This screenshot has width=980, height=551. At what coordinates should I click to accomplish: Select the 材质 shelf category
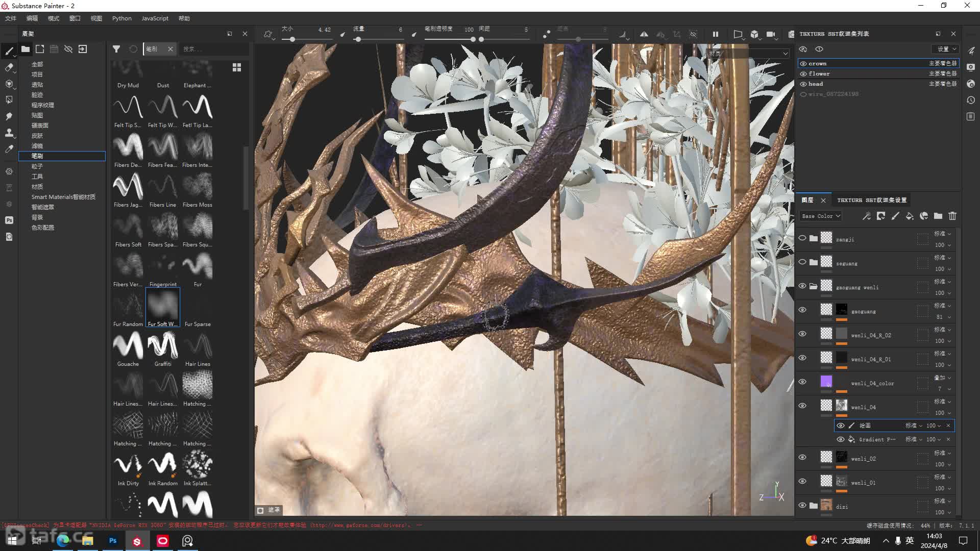point(37,187)
